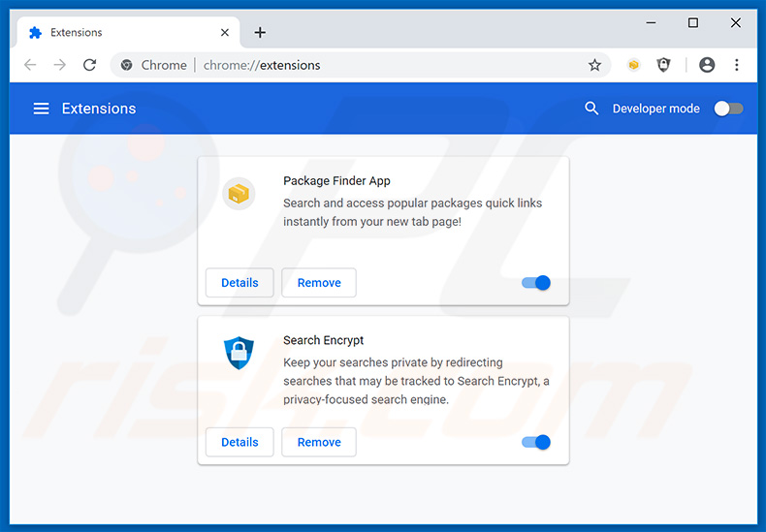Go forward with the browser forward arrow
Viewport: 766px width, 532px height.
[59, 65]
